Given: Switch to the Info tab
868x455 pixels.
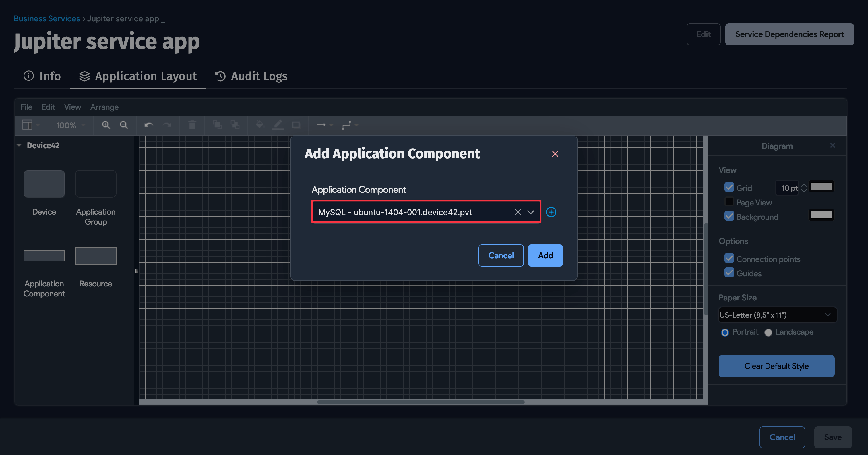Looking at the screenshot, I should tap(42, 76).
